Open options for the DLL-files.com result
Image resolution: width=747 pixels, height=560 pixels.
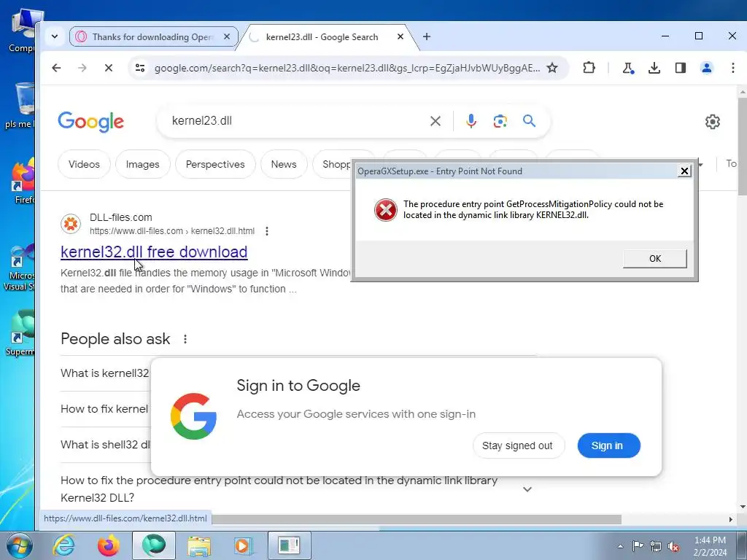tap(267, 231)
